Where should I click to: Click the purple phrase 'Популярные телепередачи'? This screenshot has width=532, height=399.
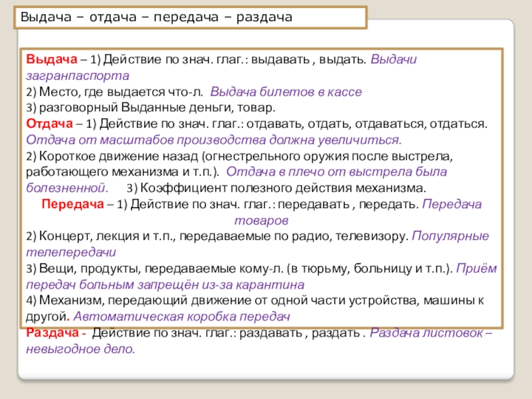pos(450,236)
